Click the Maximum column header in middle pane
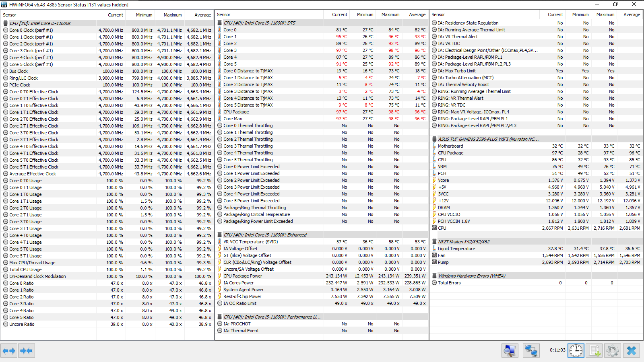Viewport: 644px width, 362px height. [x=390, y=14]
